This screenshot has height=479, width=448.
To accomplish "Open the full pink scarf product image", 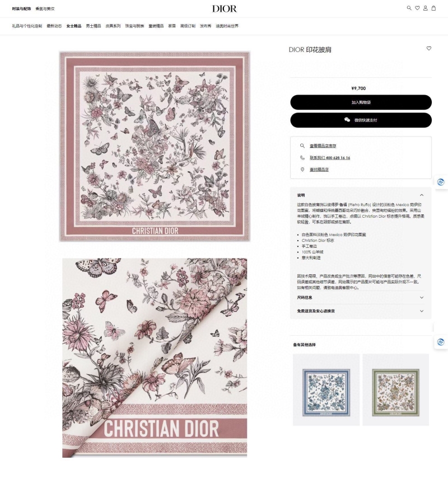I will [x=155, y=147].
